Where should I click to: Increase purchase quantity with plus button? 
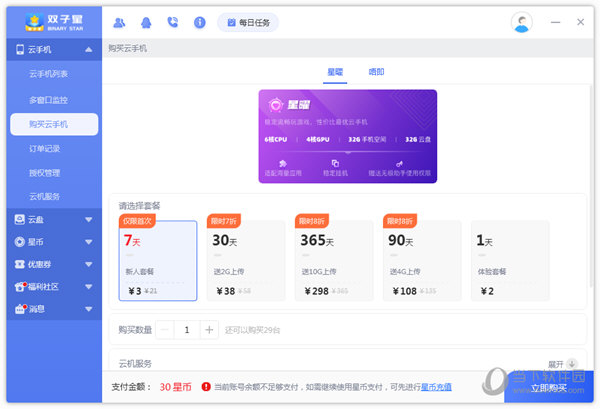[x=209, y=330]
